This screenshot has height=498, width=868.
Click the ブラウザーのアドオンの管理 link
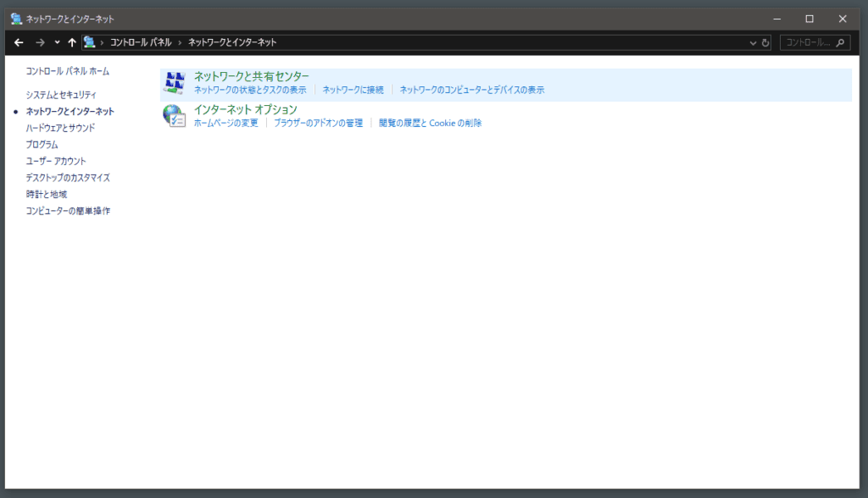pos(319,123)
